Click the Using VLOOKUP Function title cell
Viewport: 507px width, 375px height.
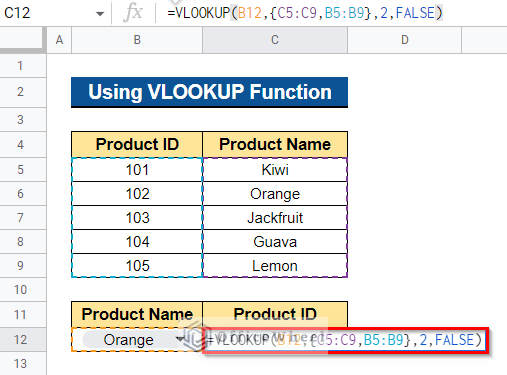tap(209, 92)
